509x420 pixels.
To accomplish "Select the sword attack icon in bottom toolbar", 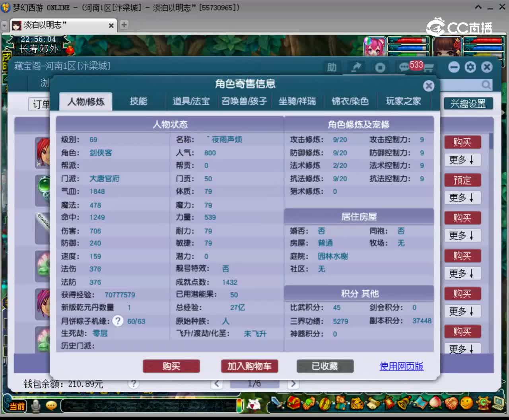I will pos(278,403).
